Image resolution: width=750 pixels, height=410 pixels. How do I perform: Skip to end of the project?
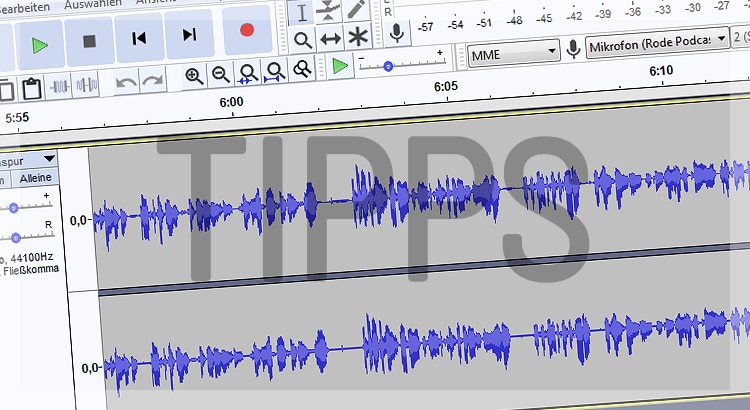point(190,36)
